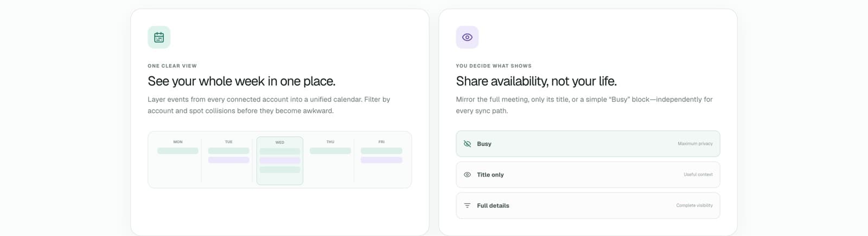The width and height of the screenshot is (868, 236).
Task: Click the 'Maximum privacy' label
Action: click(x=695, y=144)
